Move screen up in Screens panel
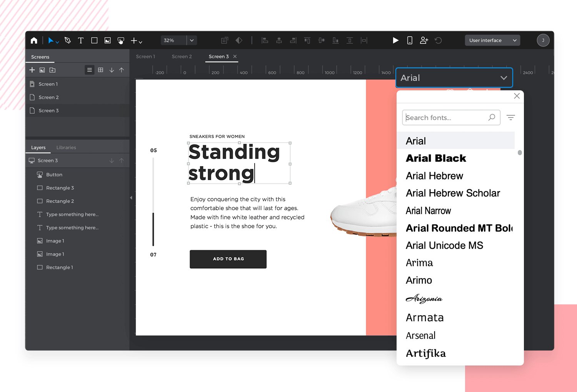577x392 pixels. point(122,70)
